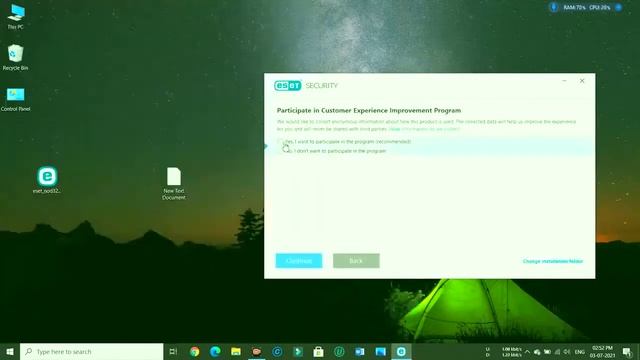The image size is (640, 360).
Task: Click the Continue button in ESET installer
Action: coord(299,261)
